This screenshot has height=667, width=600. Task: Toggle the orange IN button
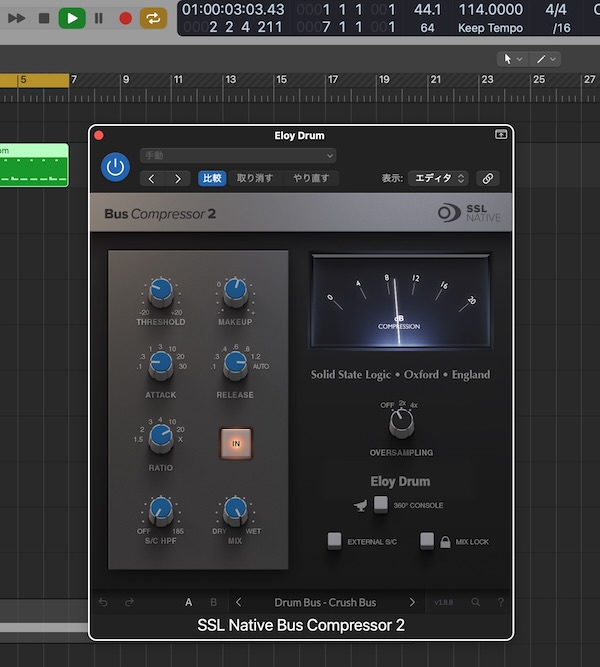[x=236, y=444]
